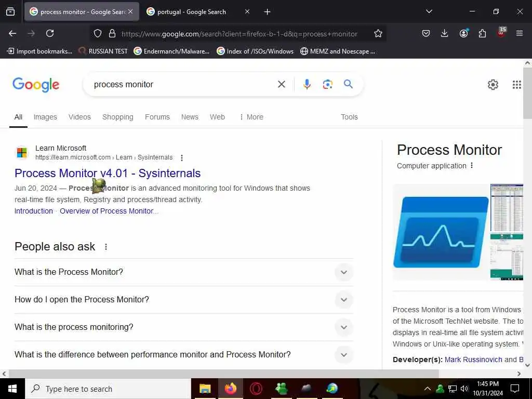
Task: Open the Firefox downloads panel
Action: 445,33
